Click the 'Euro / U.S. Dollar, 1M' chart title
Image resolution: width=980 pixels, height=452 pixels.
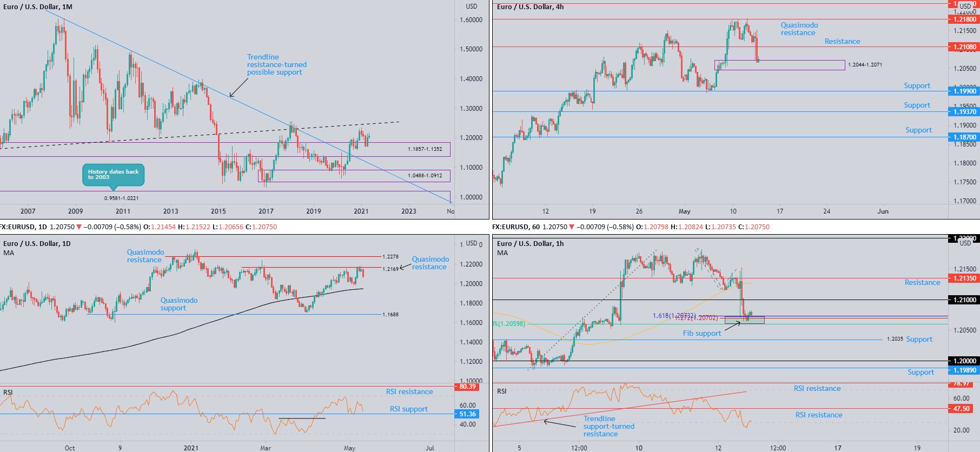point(38,7)
